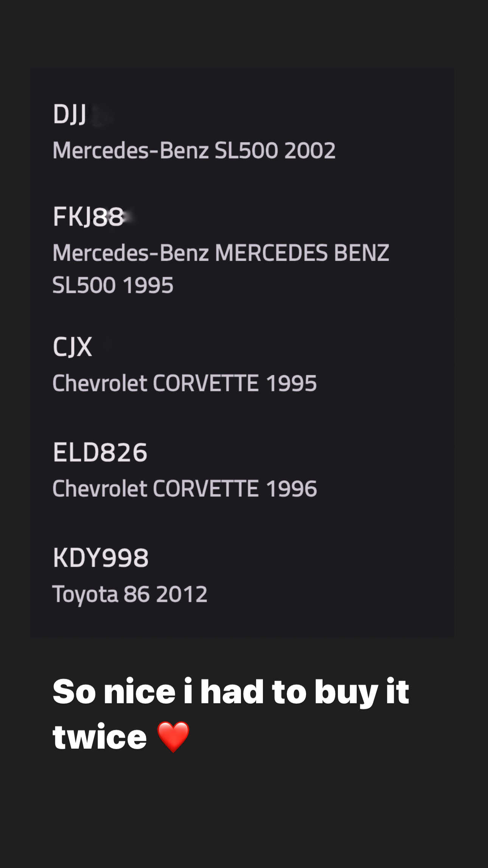Click the Mercedes-Benz MERCEDES BENZ line

click(221, 253)
